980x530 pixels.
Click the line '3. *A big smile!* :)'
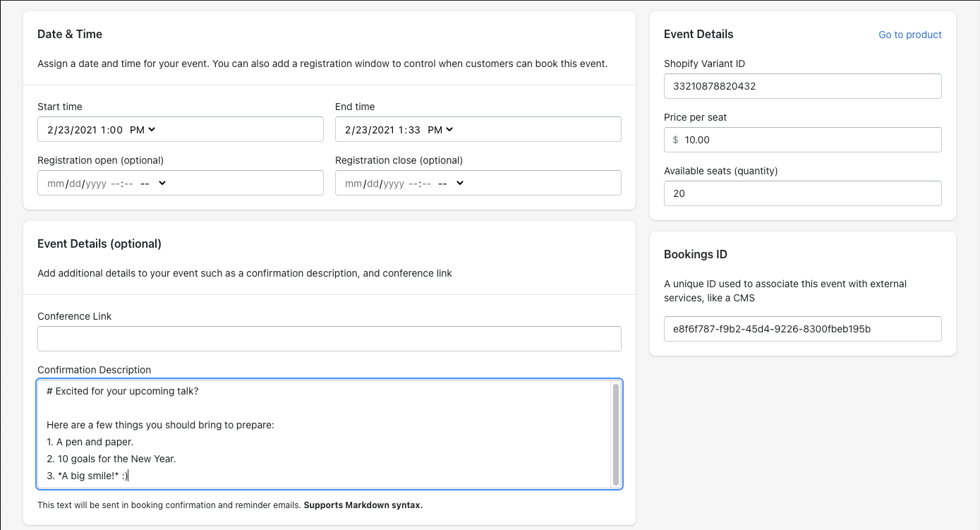87,476
